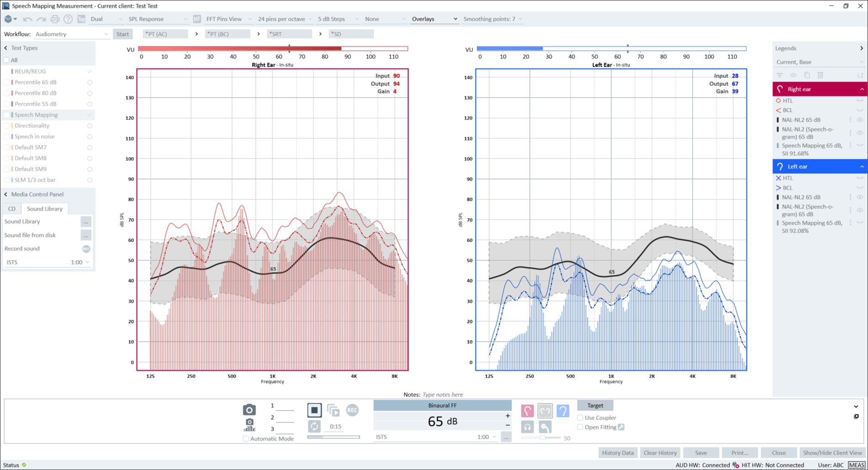Enable Automatic Mode
The height and width of the screenshot is (470, 868).
246,438
